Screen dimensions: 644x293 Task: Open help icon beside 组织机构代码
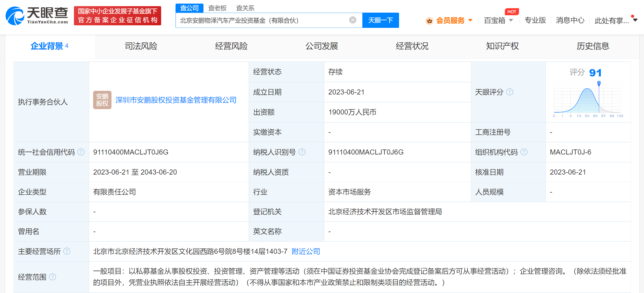(524, 152)
